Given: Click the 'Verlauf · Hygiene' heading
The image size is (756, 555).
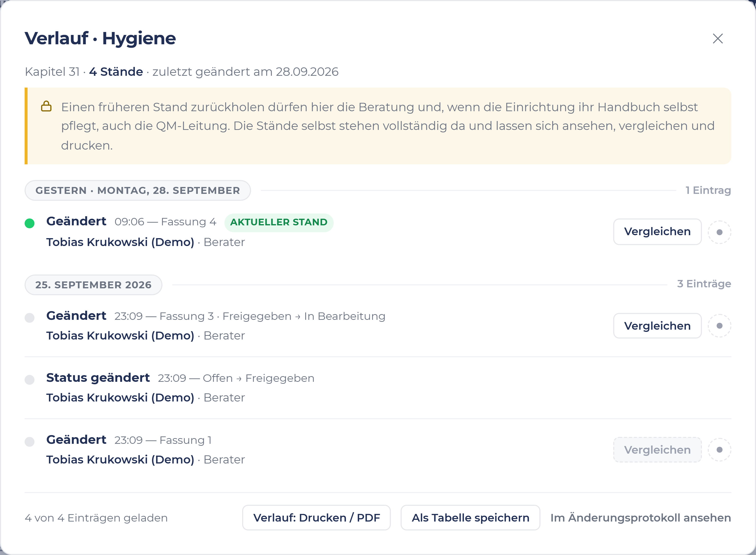Looking at the screenshot, I should (100, 38).
